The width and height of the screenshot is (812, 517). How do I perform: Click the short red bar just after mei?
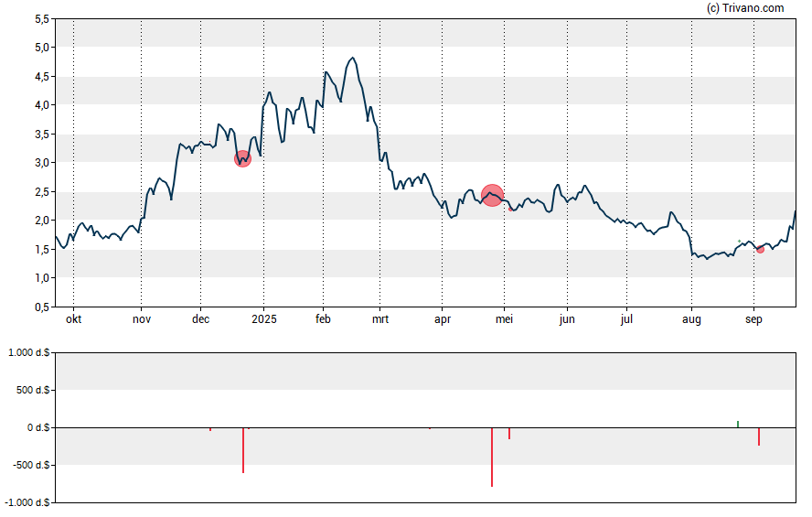tap(509, 433)
